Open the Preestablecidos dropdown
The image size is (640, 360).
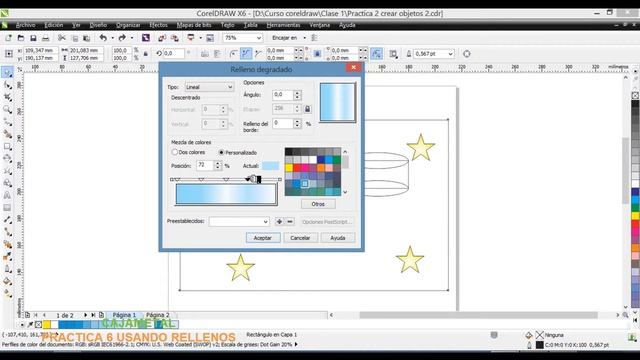pyautogui.click(x=239, y=222)
